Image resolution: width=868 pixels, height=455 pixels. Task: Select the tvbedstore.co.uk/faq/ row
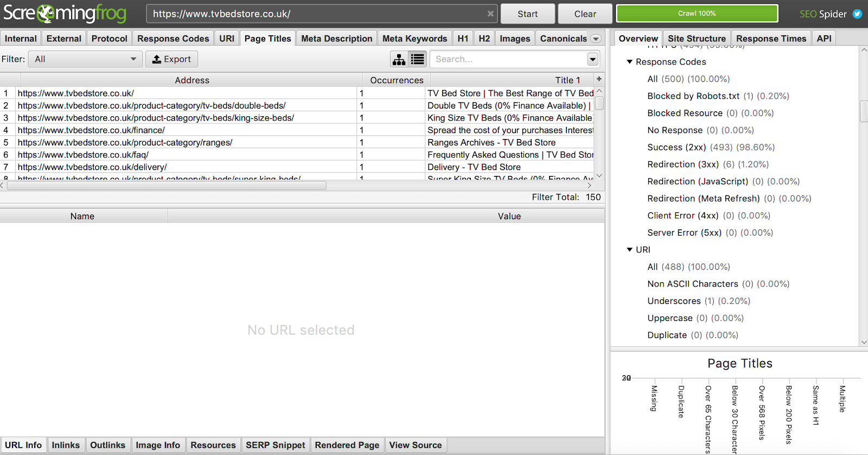[297, 155]
